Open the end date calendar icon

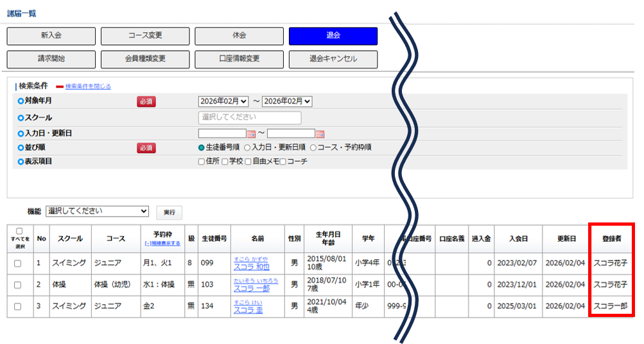[320, 134]
